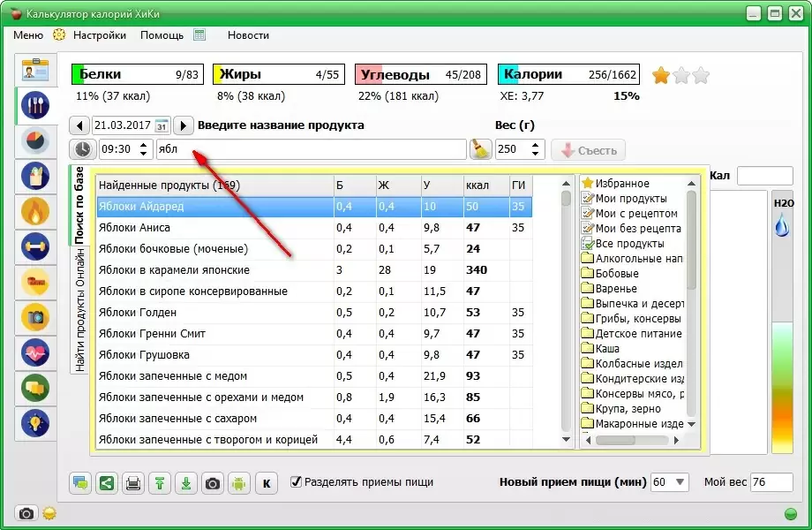
Task: Switch to 'Найти продукты Онлайн' tab
Action: point(79,309)
